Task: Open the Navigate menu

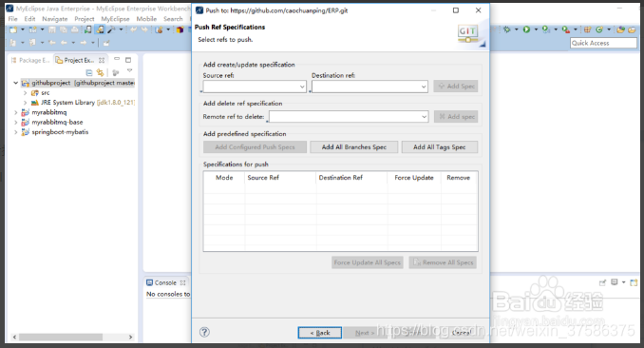Action: click(55, 19)
